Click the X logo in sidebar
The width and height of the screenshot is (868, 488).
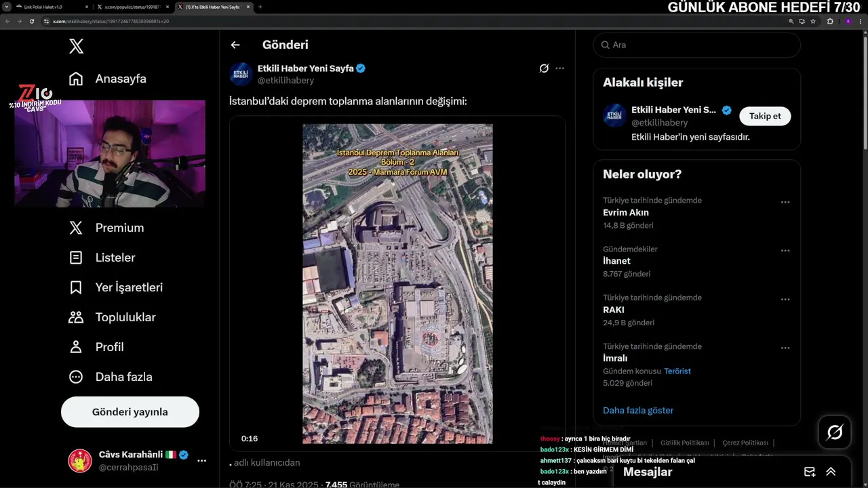pyautogui.click(x=76, y=46)
